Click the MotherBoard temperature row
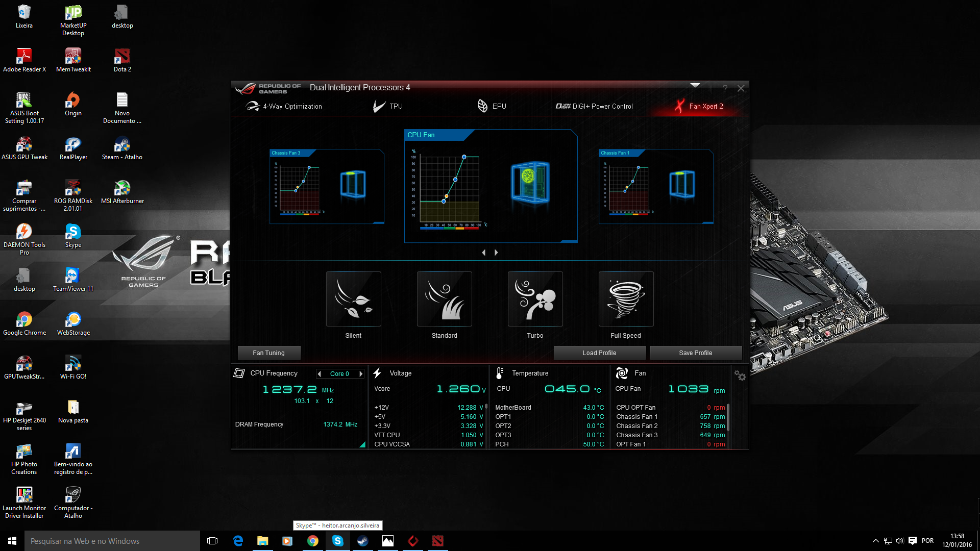Screen dimensions: 980x551 [549, 408]
